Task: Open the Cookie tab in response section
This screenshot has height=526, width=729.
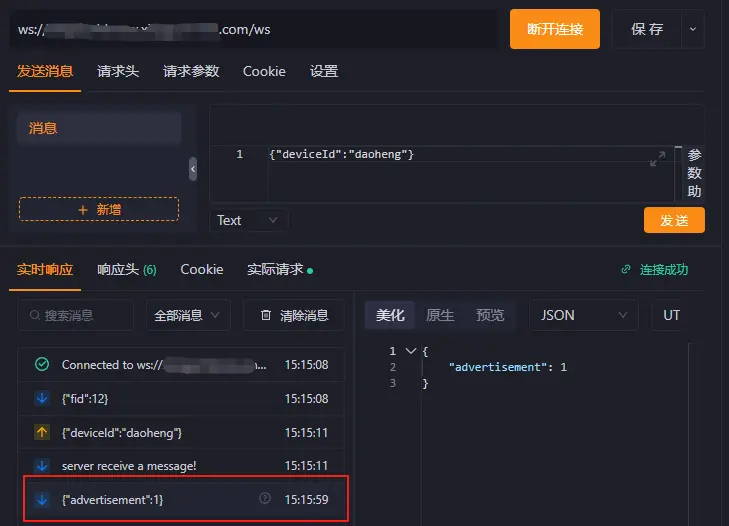Action: [202, 269]
